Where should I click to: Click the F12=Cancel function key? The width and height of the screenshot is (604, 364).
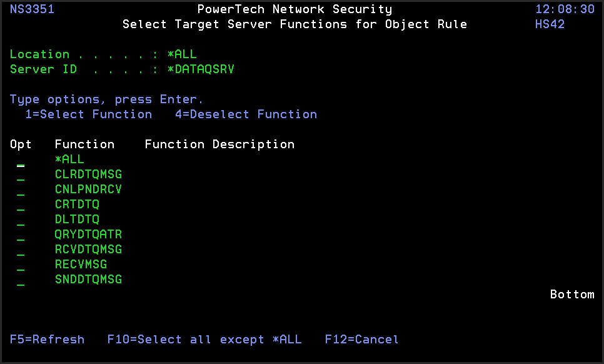coord(361,340)
